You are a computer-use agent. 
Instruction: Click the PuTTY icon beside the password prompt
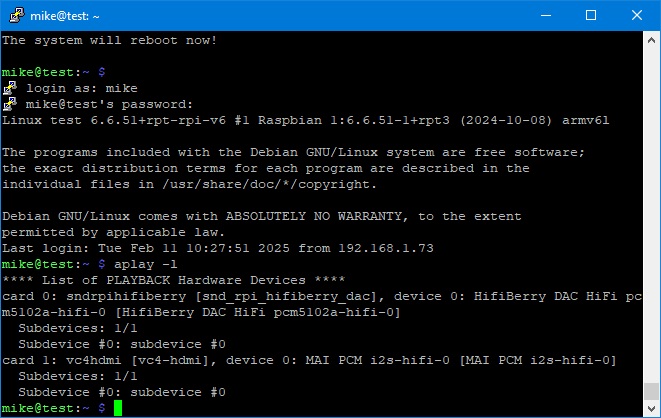tap(10, 104)
